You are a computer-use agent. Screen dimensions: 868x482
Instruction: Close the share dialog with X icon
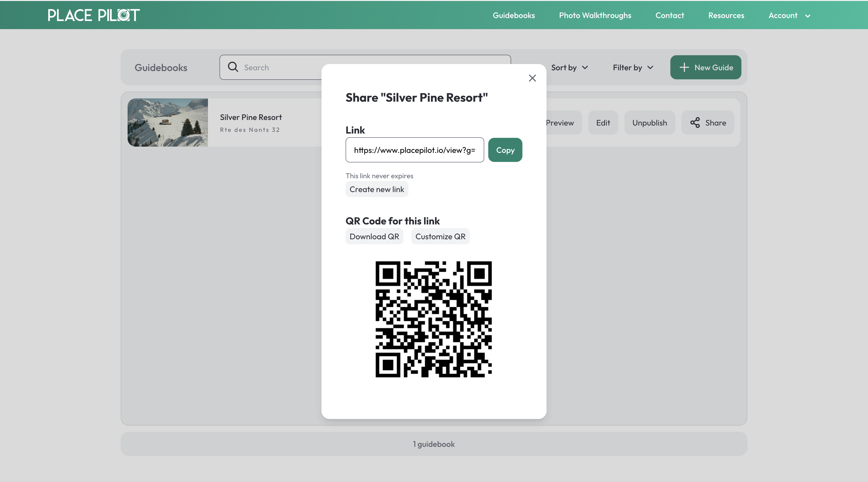coord(532,78)
